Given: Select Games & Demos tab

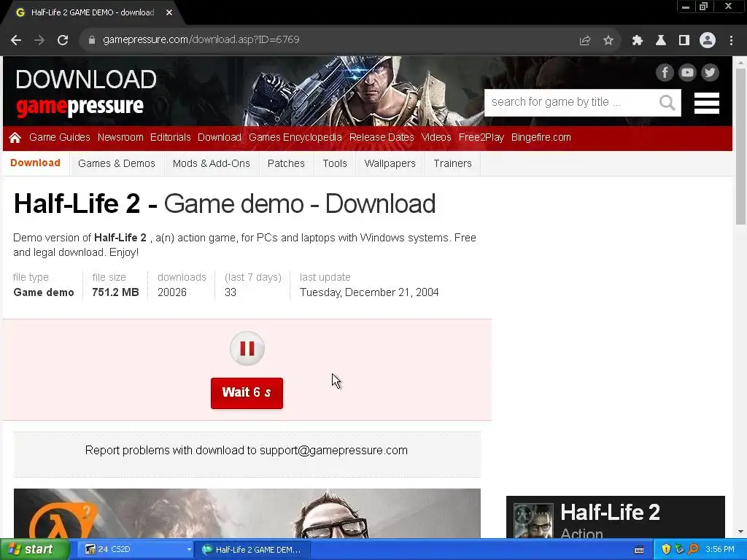Looking at the screenshot, I should click(117, 163).
